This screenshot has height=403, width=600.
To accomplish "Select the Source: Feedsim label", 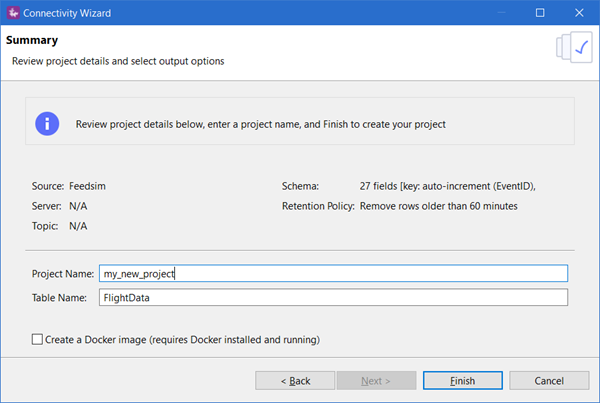I will point(64,186).
